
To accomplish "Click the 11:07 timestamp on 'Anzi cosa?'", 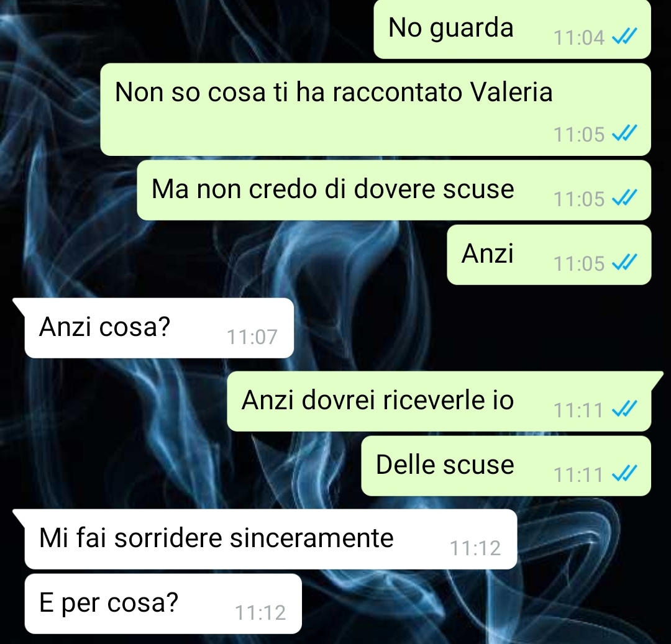I will pos(252,337).
